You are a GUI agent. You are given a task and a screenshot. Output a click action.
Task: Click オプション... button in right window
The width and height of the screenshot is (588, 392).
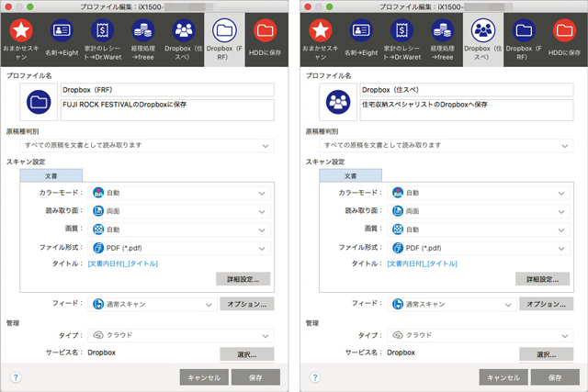547,304
